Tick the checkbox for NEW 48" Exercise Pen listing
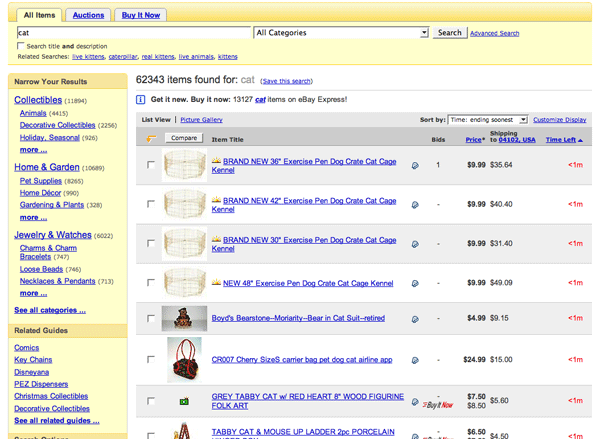Viewport: 600px width, 439px height. click(151, 282)
